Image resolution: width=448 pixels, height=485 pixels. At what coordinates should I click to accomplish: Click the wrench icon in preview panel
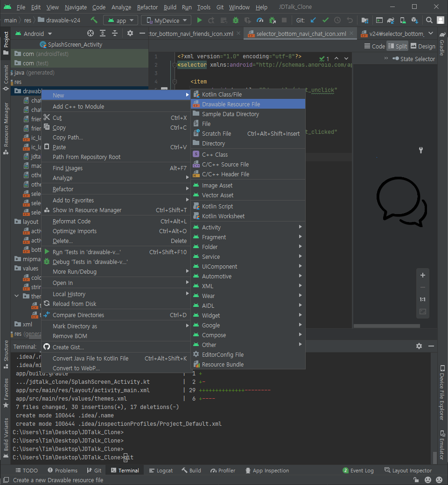click(x=421, y=150)
